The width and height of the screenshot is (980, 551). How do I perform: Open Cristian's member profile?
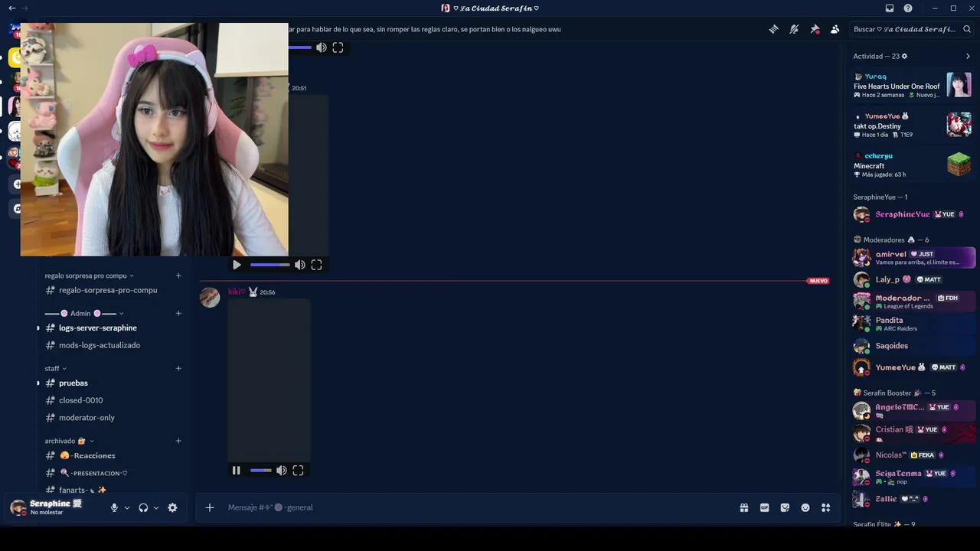click(x=913, y=432)
